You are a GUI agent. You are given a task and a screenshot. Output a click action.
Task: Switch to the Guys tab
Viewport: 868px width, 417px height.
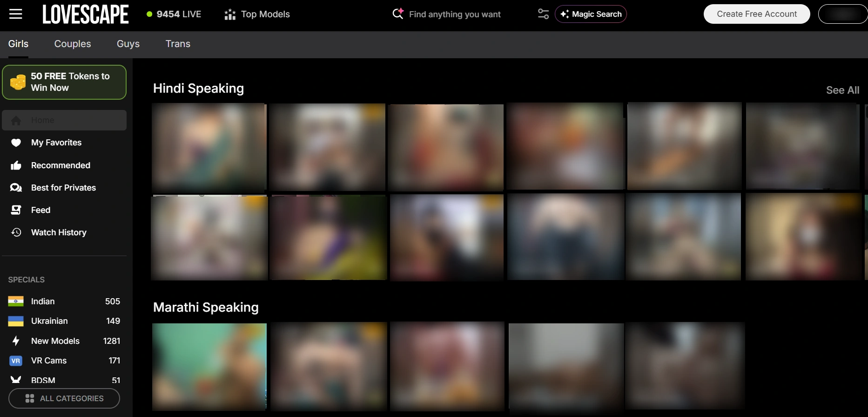[x=128, y=44]
